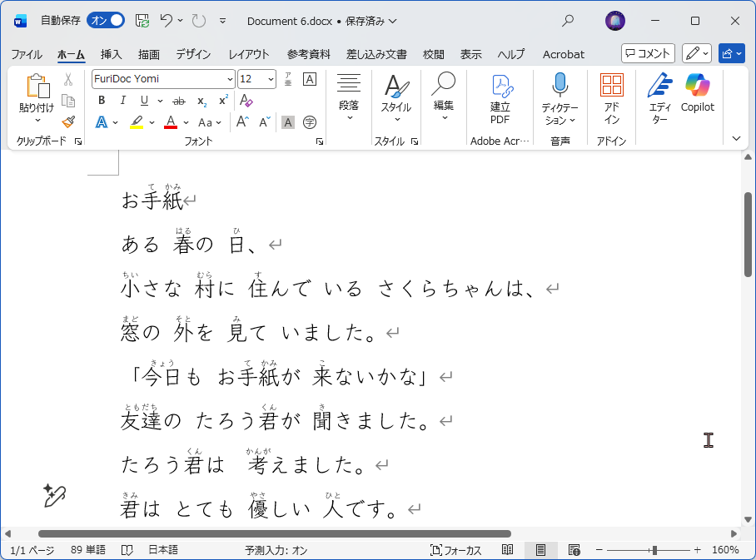The width and height of the screenshot is (756, 560).
Task: Switch to the 描画 tab
Action: tap(148, 54)
